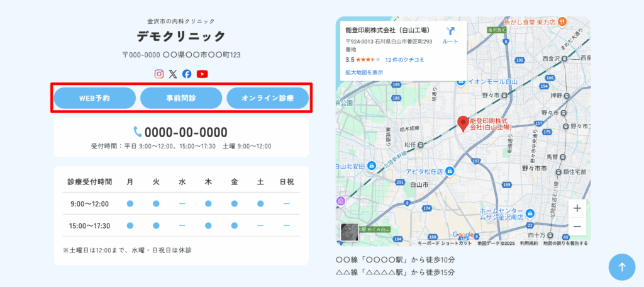Zoom out the map with minus button

577,227
